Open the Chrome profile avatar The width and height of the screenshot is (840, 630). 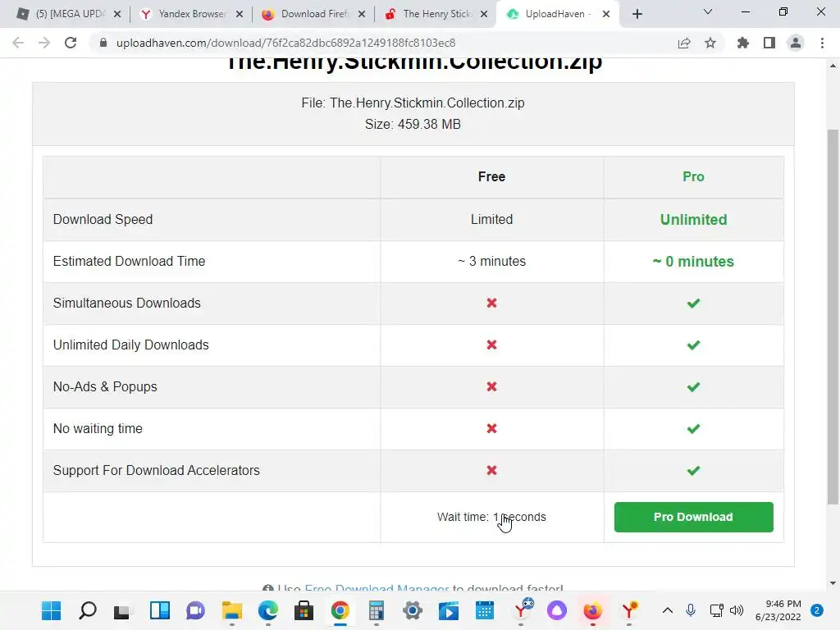point(796,43)
